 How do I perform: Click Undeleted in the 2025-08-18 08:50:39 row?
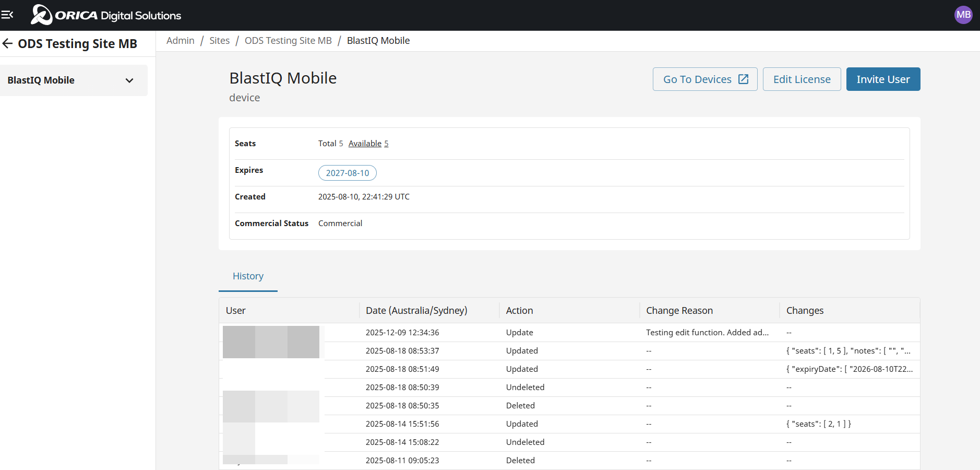click(525, 387)
